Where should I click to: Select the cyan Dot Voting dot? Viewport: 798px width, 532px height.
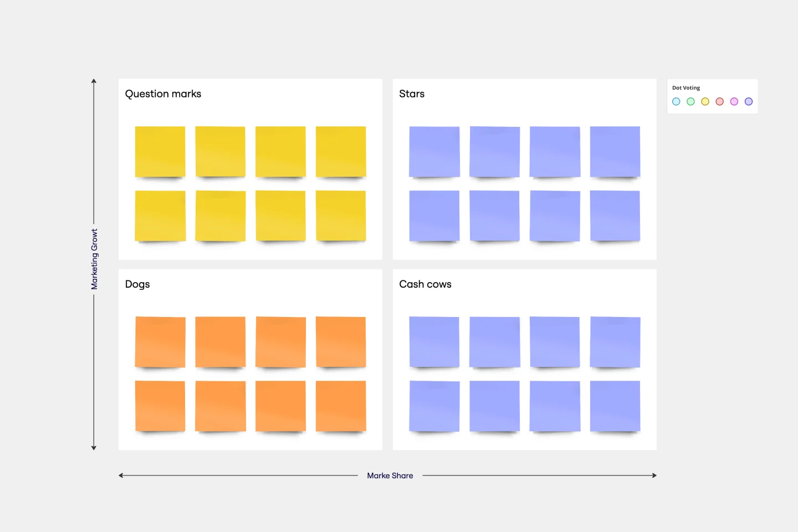point(676,101)
